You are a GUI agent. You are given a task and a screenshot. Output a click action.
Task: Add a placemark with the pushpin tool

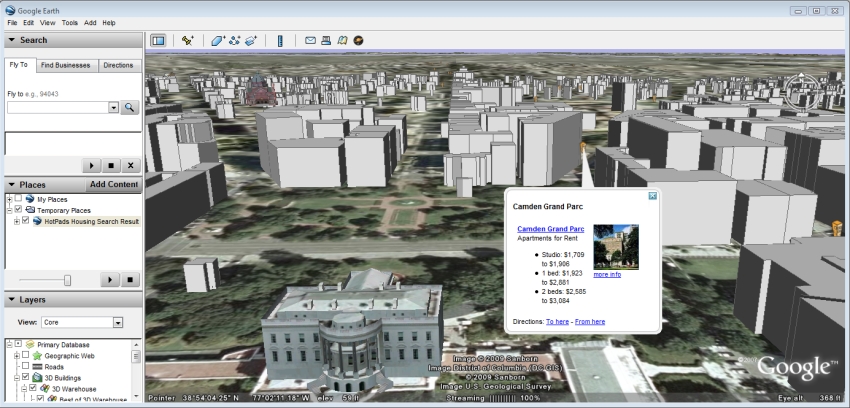pos(188,40)
